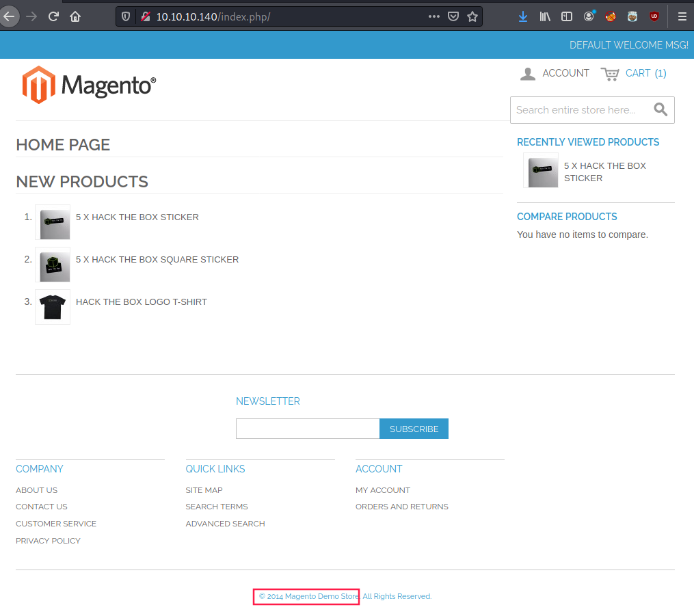Click the newsletter email input field

pos(308,429)
